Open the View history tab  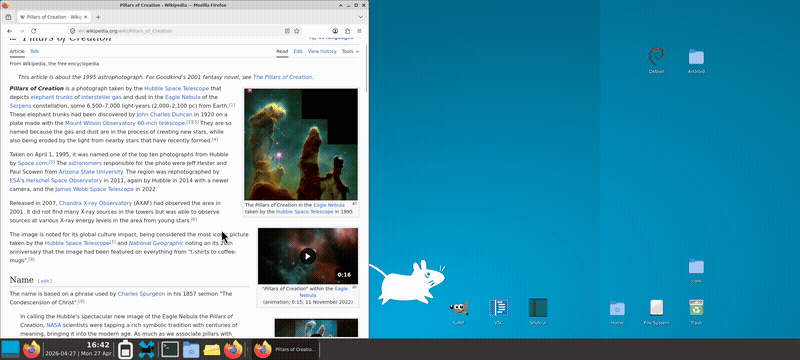[322, 52]
